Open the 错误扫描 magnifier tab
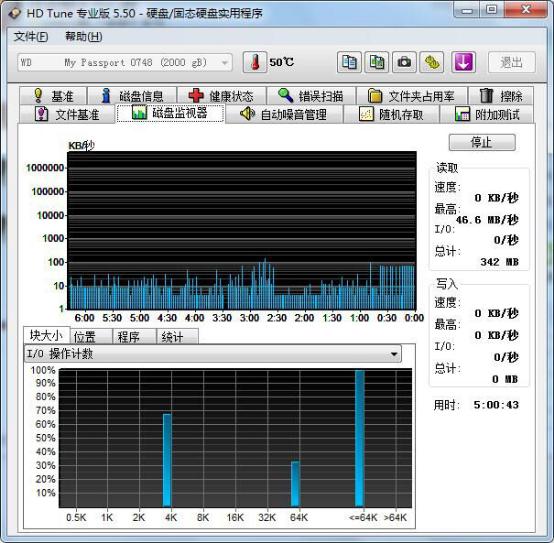 (x=311, y=96)
